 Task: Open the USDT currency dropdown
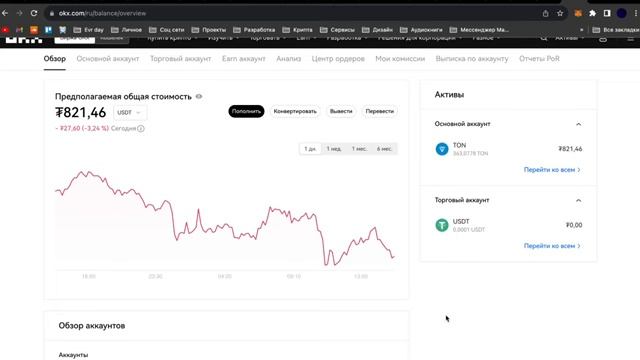coord(130,112)
